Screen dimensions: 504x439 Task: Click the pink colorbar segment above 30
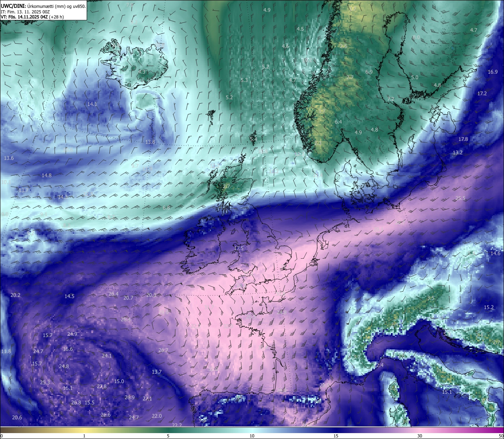click(420, 430)
